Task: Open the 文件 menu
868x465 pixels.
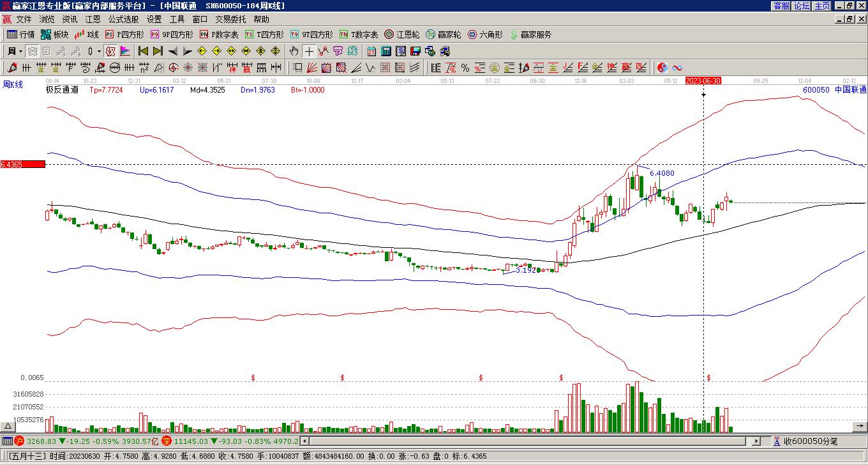Action: [x=24, y=19]
